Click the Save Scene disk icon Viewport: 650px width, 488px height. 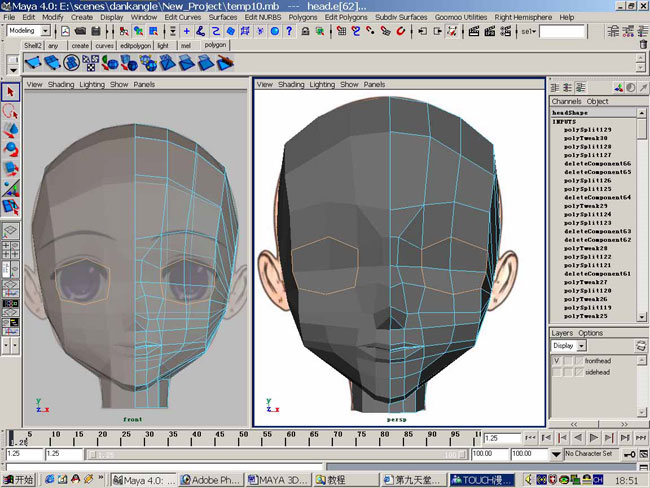tap(96, 31)
